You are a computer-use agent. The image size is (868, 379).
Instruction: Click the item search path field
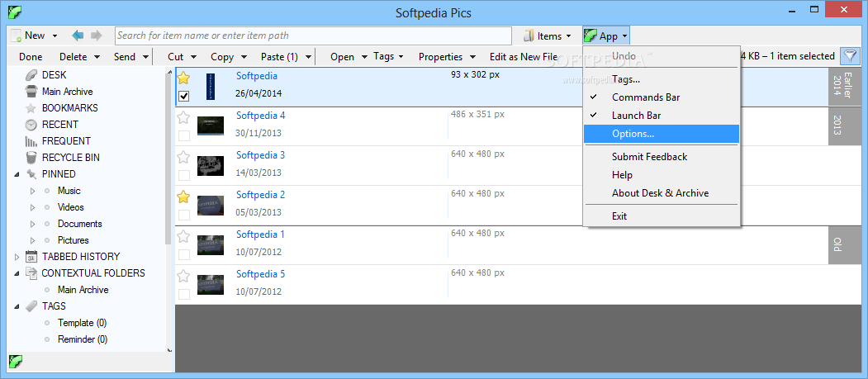[313, 36]
